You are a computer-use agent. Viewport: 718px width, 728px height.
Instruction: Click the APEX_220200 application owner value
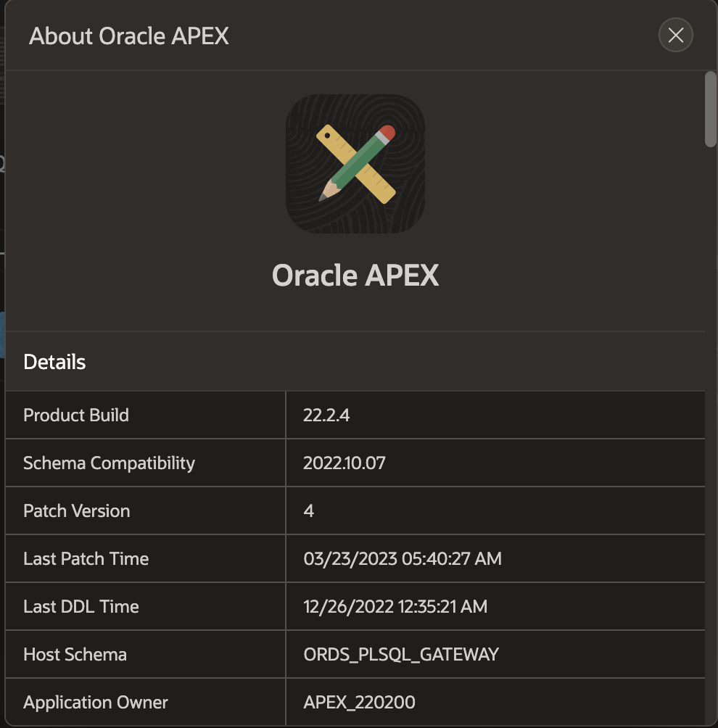[359, 702]
